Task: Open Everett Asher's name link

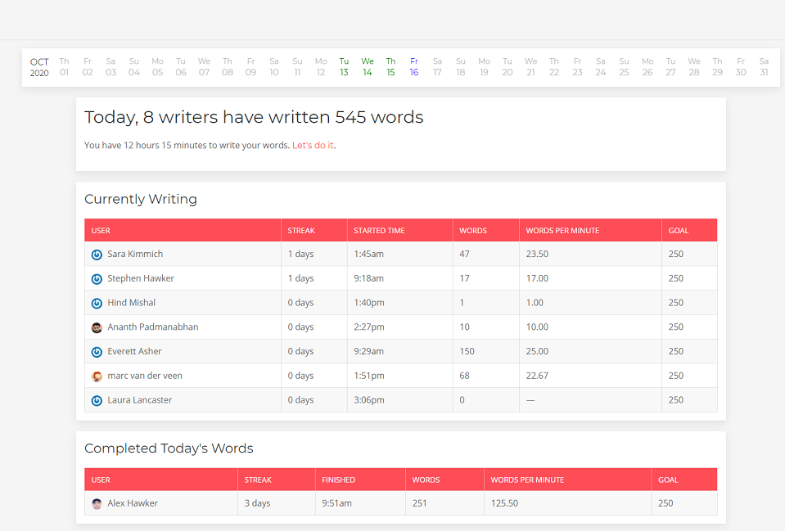Action: tap(133, 351)
